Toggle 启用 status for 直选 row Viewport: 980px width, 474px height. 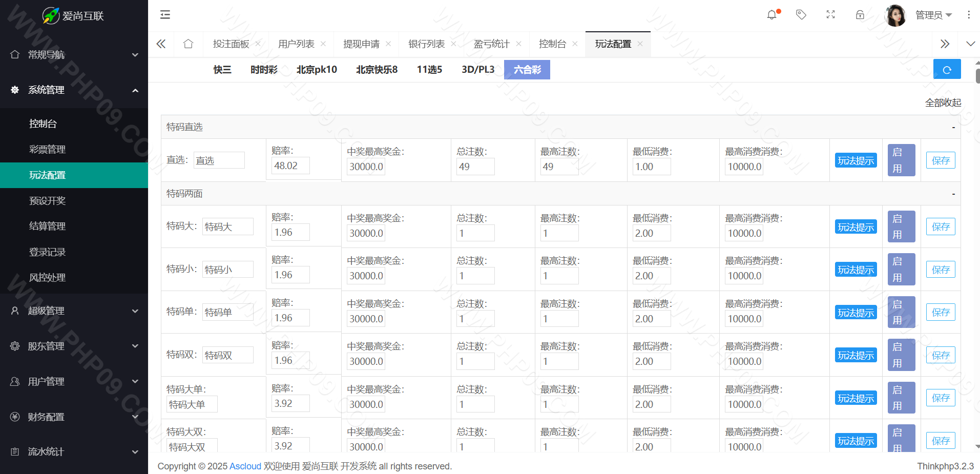(901, 160)
